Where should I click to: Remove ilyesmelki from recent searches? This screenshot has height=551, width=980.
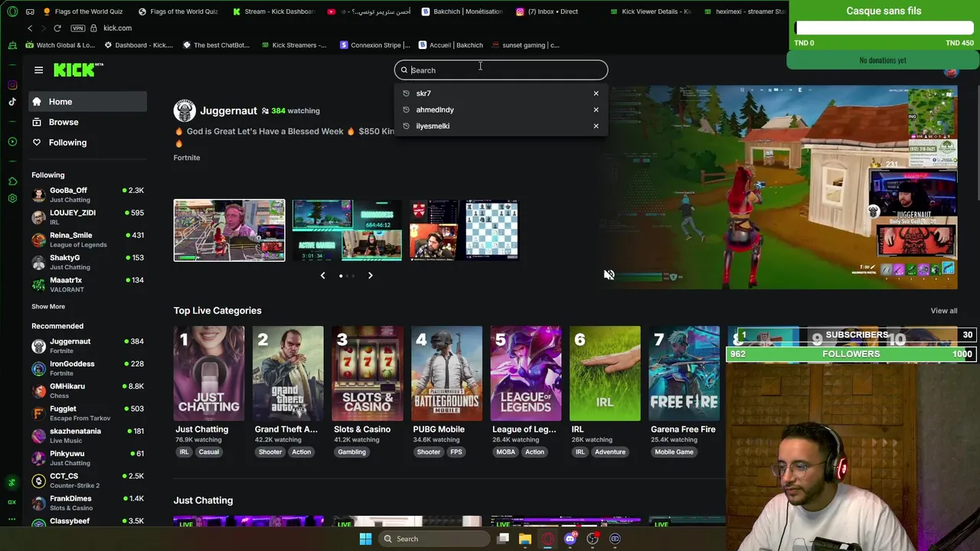coord(596,126)
